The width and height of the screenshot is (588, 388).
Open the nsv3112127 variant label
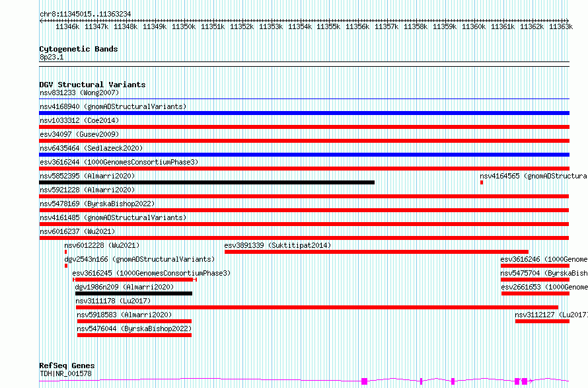pyautogui.click(x=551, y=315)
